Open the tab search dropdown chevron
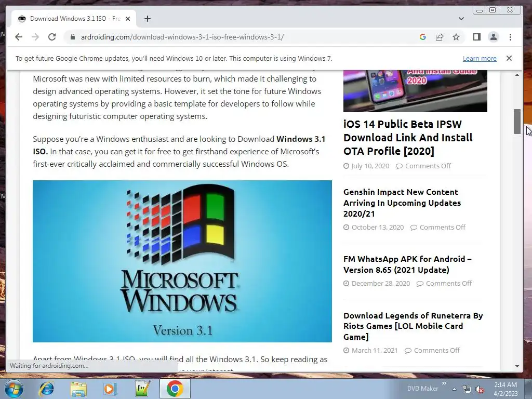 pyautogui.click(x=461, y=19)
